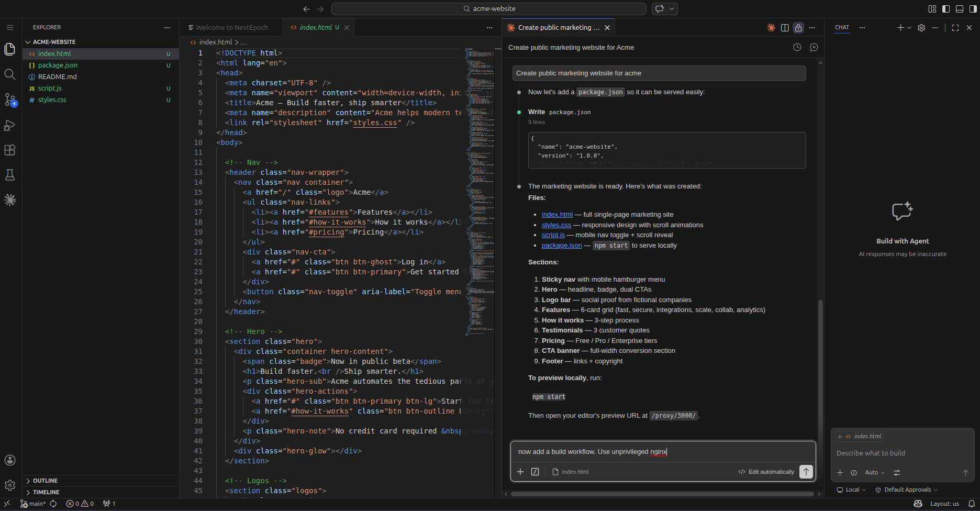Open the remote window indicator in status bar
Image resolution: width=980 pixels, height=511 pixels.
pos(7,504)
